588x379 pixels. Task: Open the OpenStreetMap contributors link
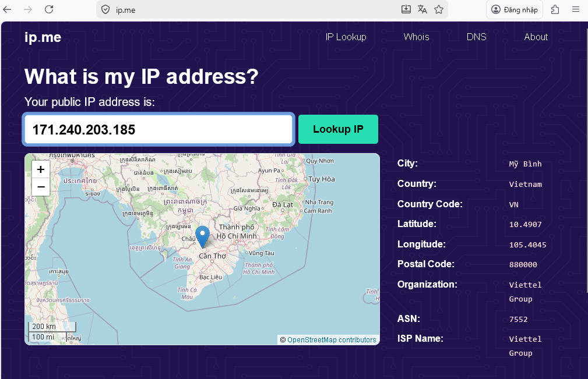332,340
